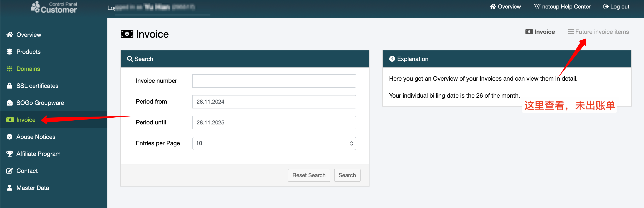Click the padlock icon for SSL certificates
This screenshot has width=644, height=208.
(10, 85)
